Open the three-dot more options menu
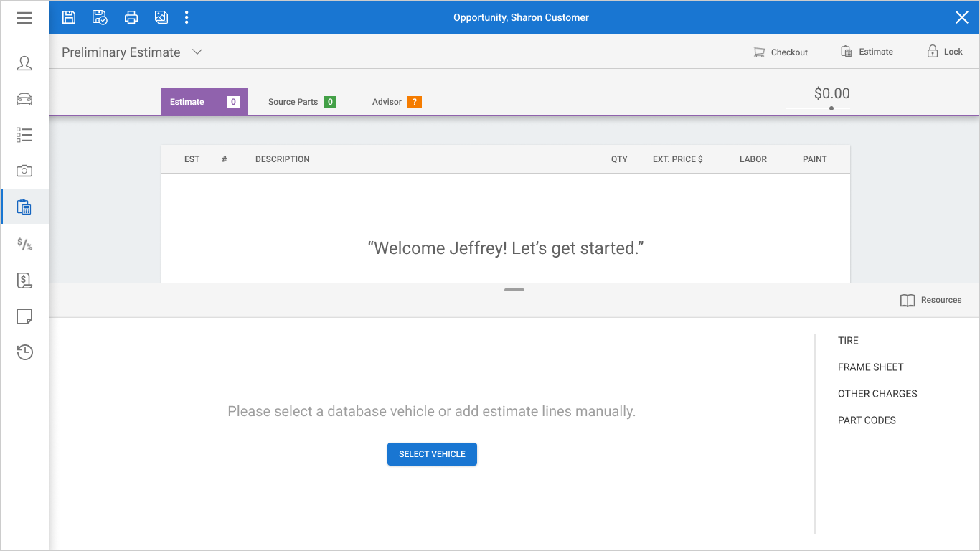The image size is (980, 551). coord(187,17)
